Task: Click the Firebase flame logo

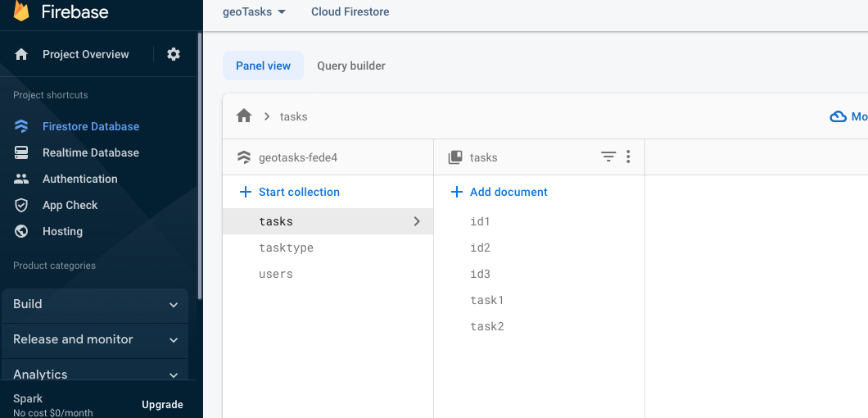Action: [x=21, y=11]
